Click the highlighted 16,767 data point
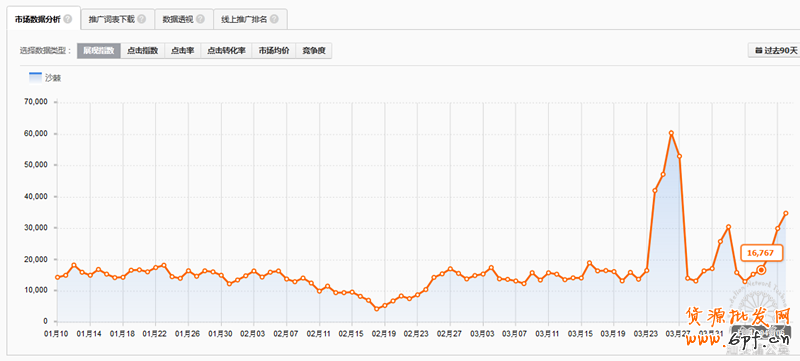 [x=761, y=270]
